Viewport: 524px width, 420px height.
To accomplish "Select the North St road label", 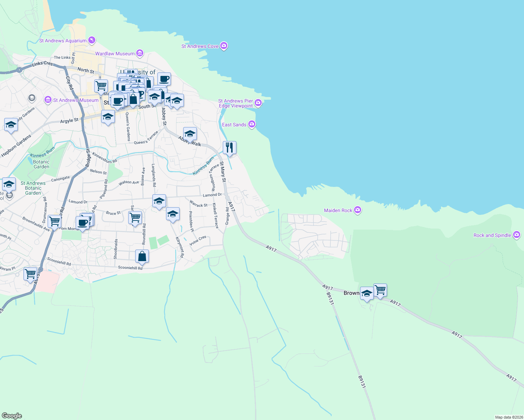I will coord(86,70).
